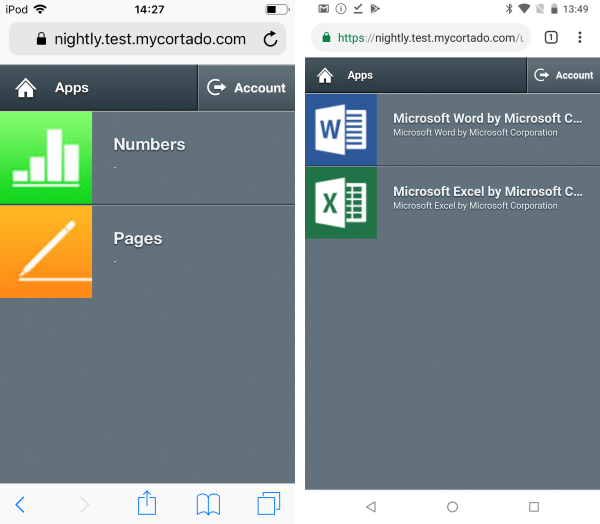Tap subtitle Microsoft Excel by Microsoft Corporation
Screen dimensions: 600x524
point(475,206)
